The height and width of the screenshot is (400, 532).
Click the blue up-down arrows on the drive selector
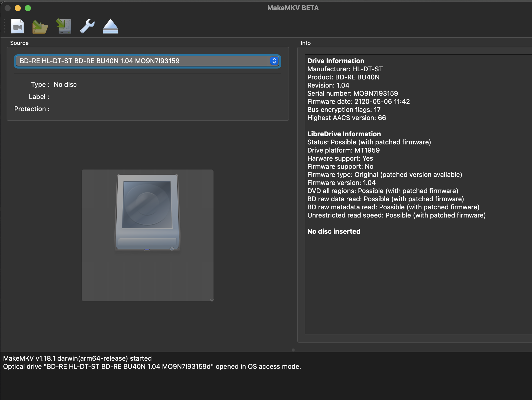pos(274,61)
